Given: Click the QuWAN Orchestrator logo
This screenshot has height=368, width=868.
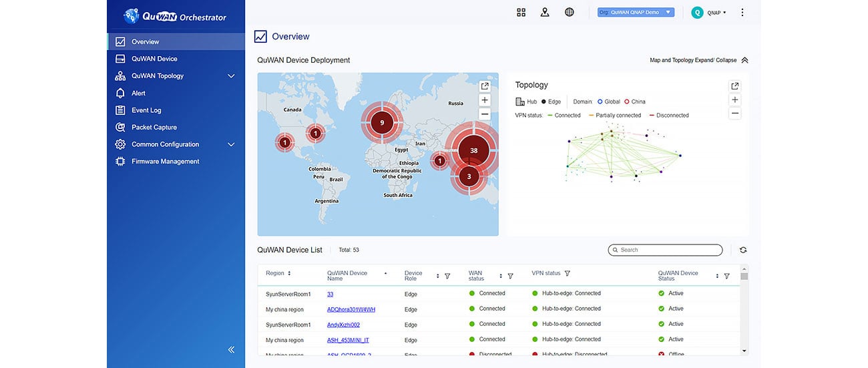Looking at the screenshot, I should 175,17.
